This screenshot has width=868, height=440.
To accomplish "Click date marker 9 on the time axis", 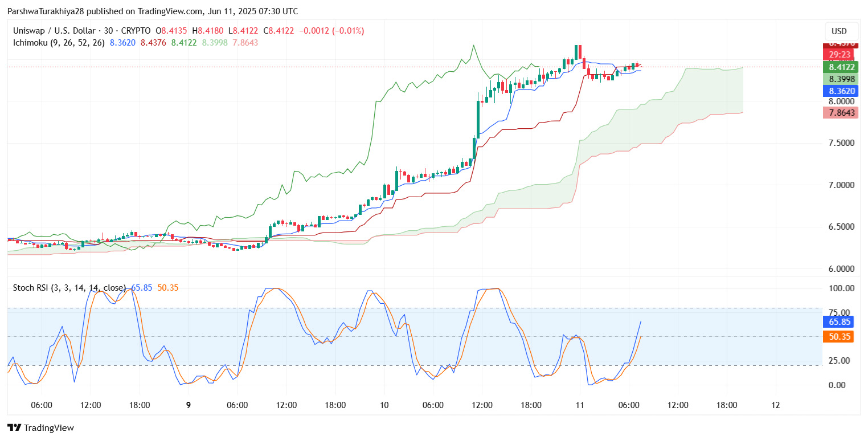I will pyautogui.click(x=189, y=405).
